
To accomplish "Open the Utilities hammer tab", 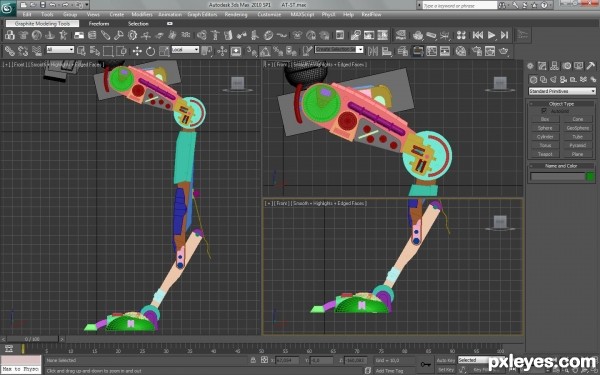I will click(x=590, y=66).
